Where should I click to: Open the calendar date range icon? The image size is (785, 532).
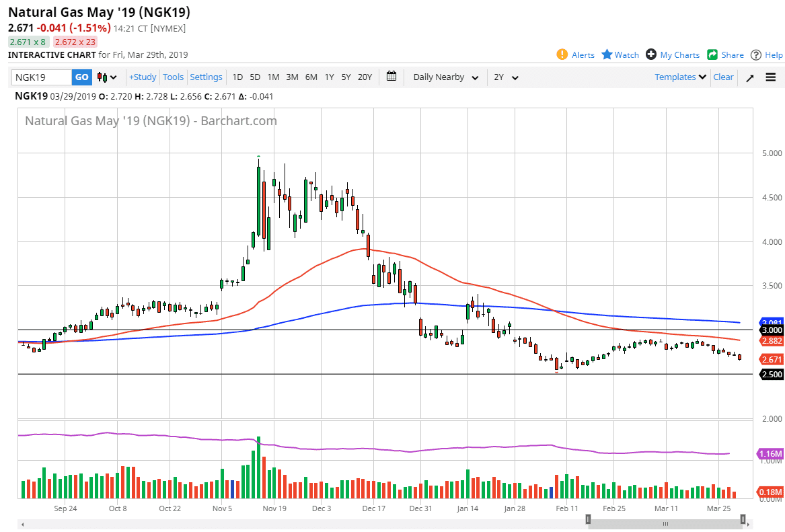pyautogui.click(x=392, y=77)
